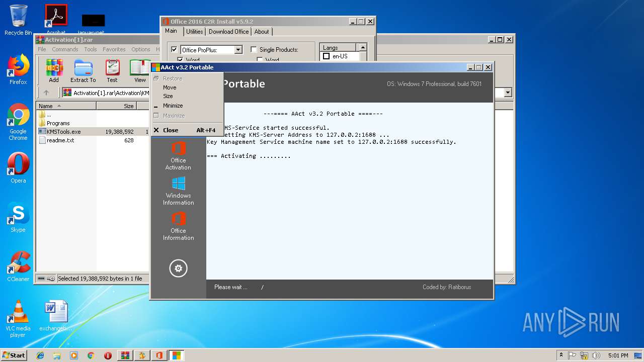The height and width of the screenshot is (362, 644).
Task: Open Office ProPlus edition dropdown
Action: pyautogui.click(x=238, y=50)
